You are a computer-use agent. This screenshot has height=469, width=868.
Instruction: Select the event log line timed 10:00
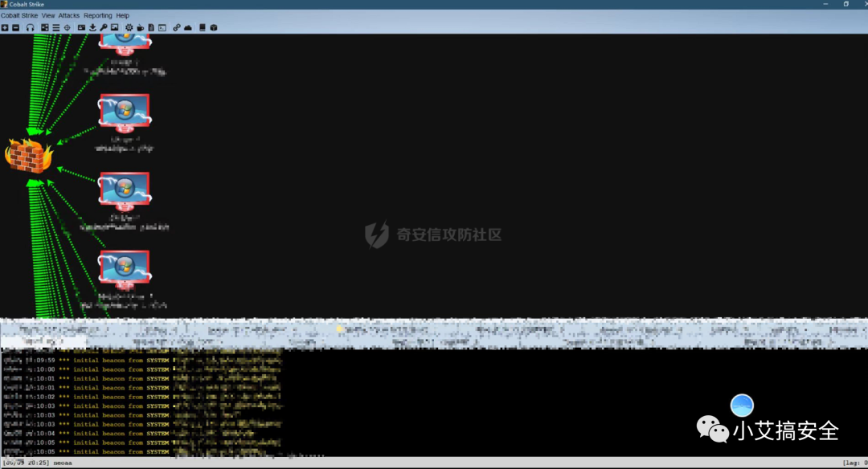pyautogui.click(x=142, y=369)
